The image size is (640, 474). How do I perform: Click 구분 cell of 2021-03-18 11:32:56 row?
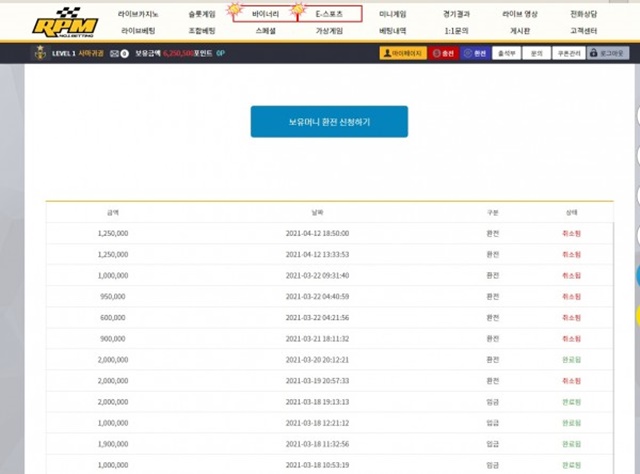point(493,444)
